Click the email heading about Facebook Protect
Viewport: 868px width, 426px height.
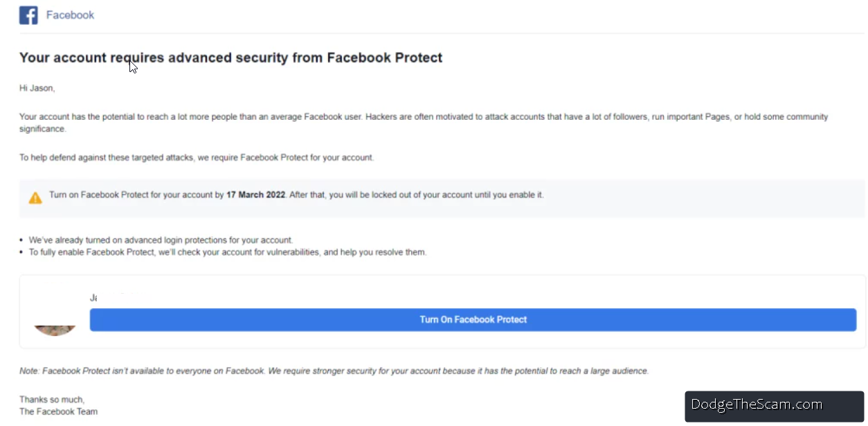[x=230, y=58]
